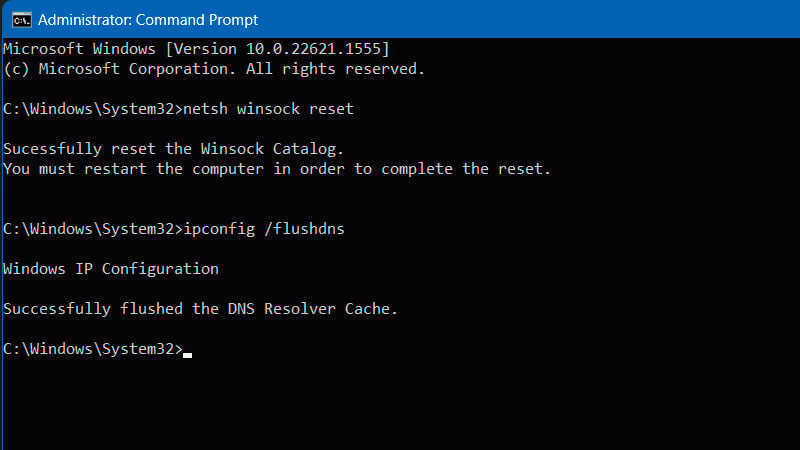Open the Command Prompt system menu icon
The image size is (800, 450).
point(14,19)
